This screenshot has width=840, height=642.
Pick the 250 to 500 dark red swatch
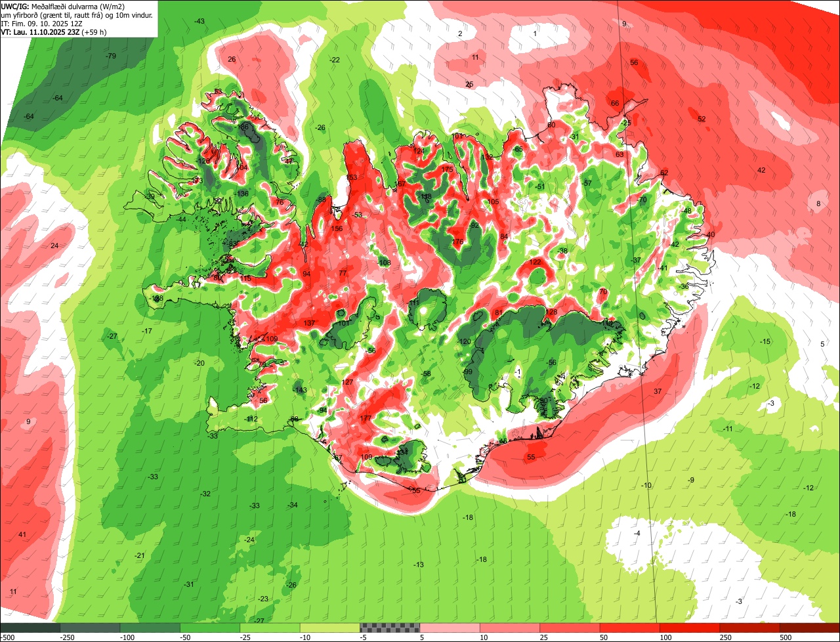tap(749, 628)
